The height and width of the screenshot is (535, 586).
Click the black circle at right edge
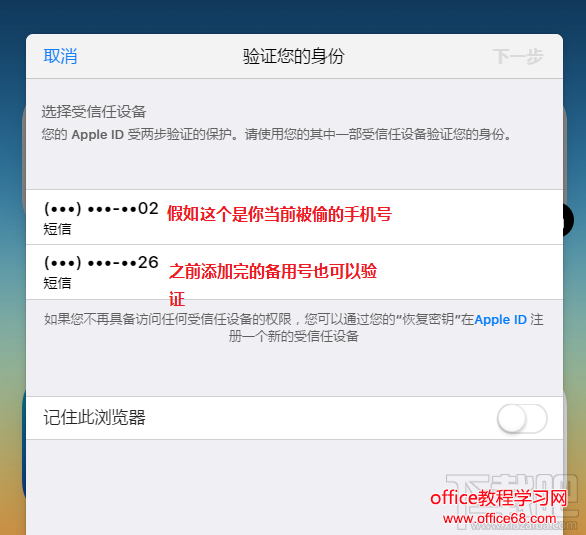568,220
